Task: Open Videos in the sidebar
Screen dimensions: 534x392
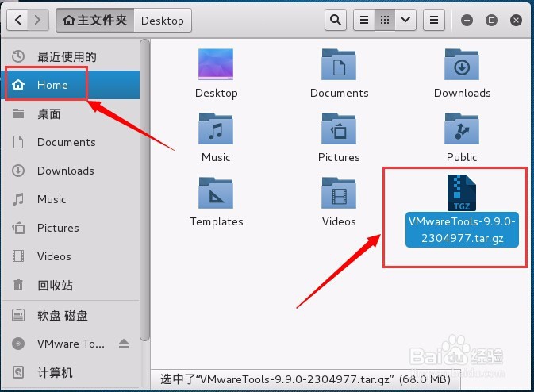Action: point(71,256)
